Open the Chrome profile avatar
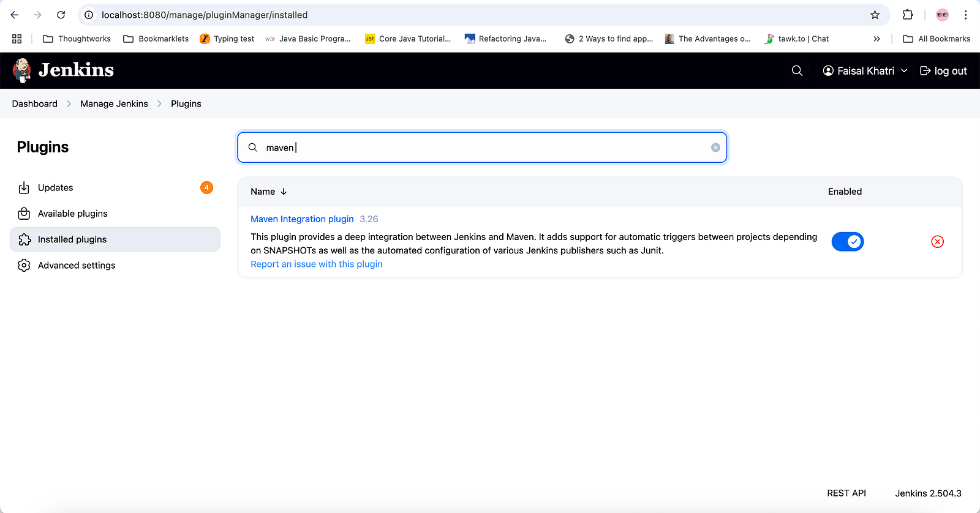980x513 pixels. [x=943, y=15]
